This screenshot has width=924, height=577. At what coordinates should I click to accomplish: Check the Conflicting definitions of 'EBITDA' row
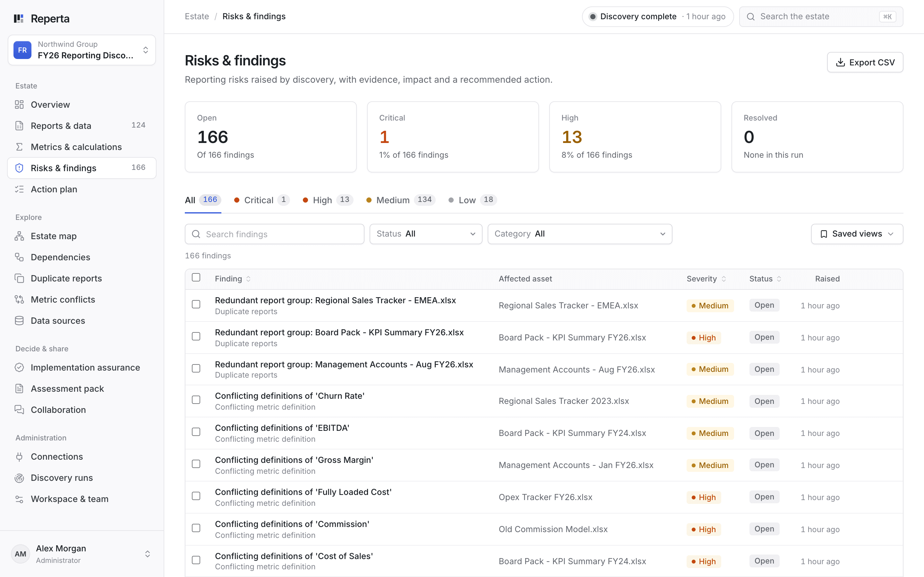click(196, 432)
